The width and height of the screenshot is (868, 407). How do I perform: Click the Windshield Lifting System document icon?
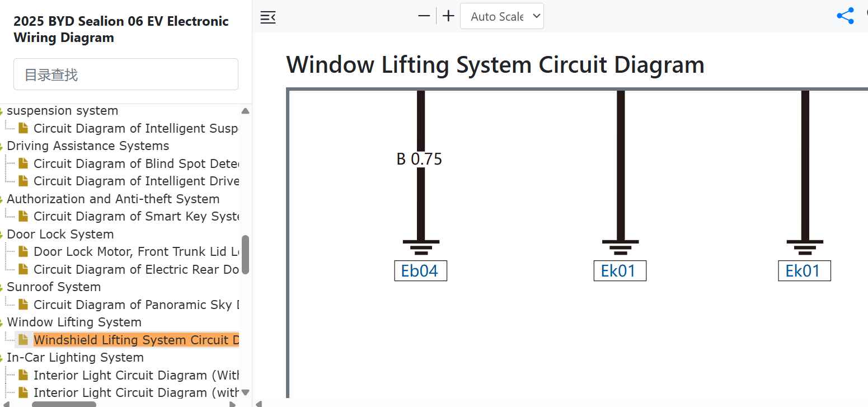click(x=23, y=340)
